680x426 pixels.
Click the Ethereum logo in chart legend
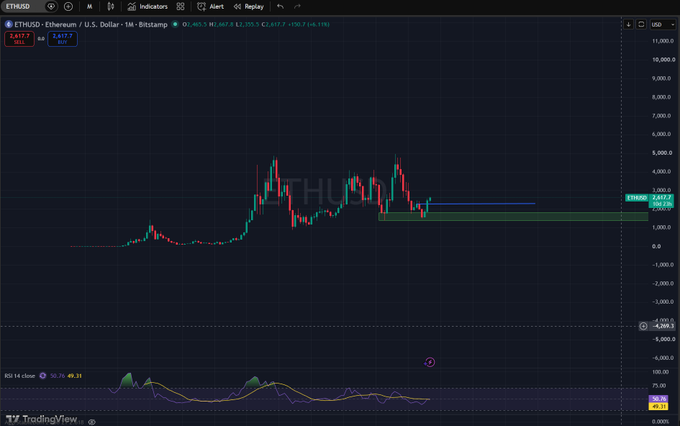click(9, 24)
